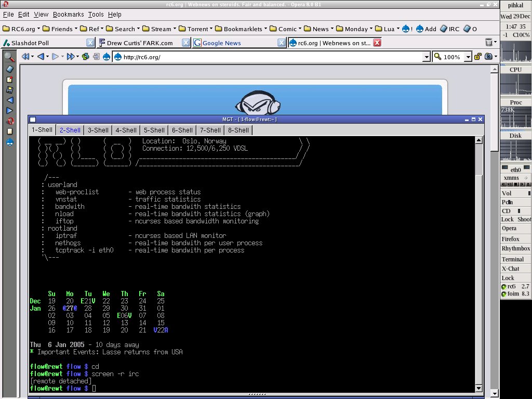Open the notes icon in the sidebar
Screen dimensions: 532x399
(9, 79)
